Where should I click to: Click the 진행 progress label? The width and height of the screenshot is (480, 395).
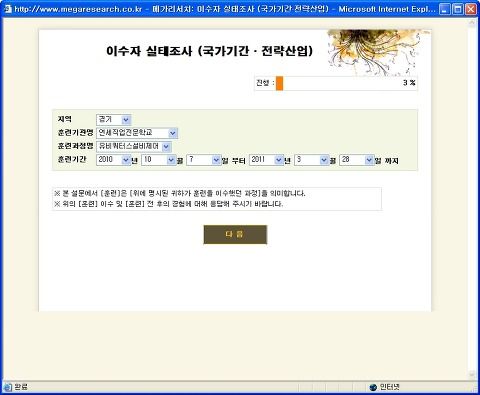coord(265,83)
